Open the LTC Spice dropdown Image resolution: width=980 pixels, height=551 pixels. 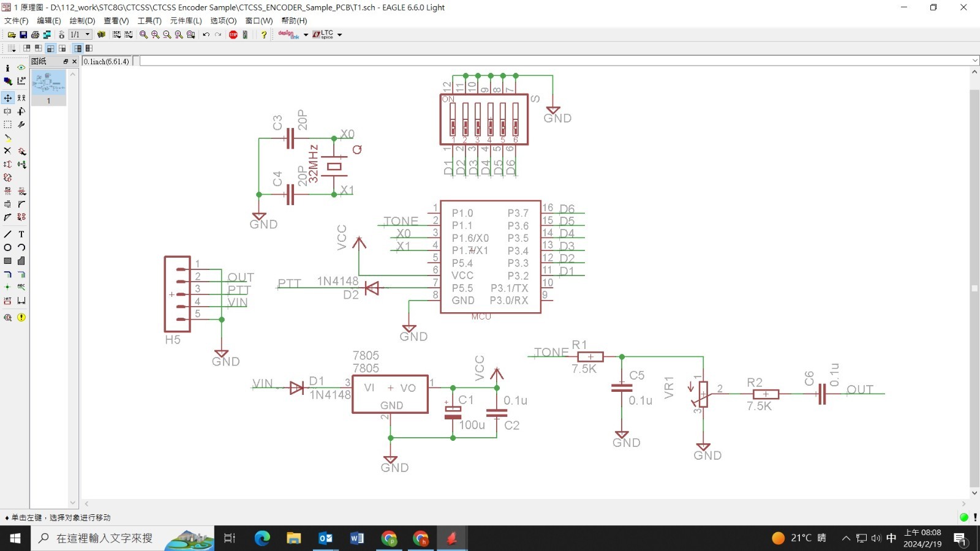(339, 35)
